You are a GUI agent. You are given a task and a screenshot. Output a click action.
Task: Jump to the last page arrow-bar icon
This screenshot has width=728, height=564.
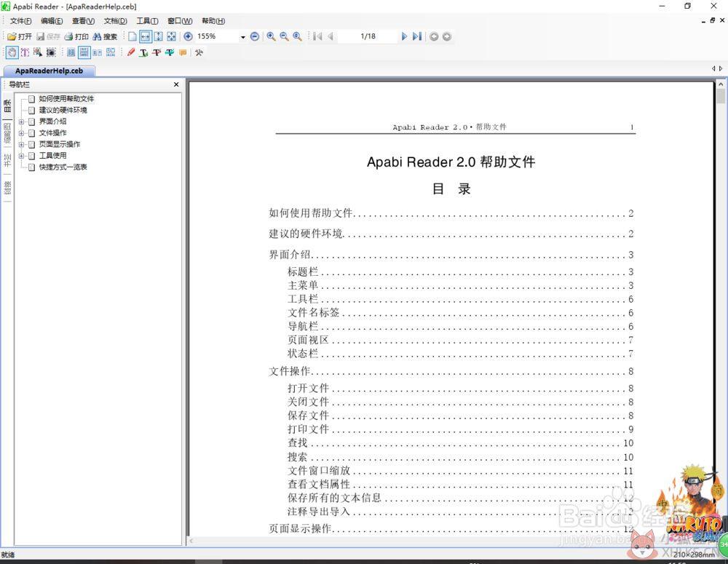[x=417, y=36]
